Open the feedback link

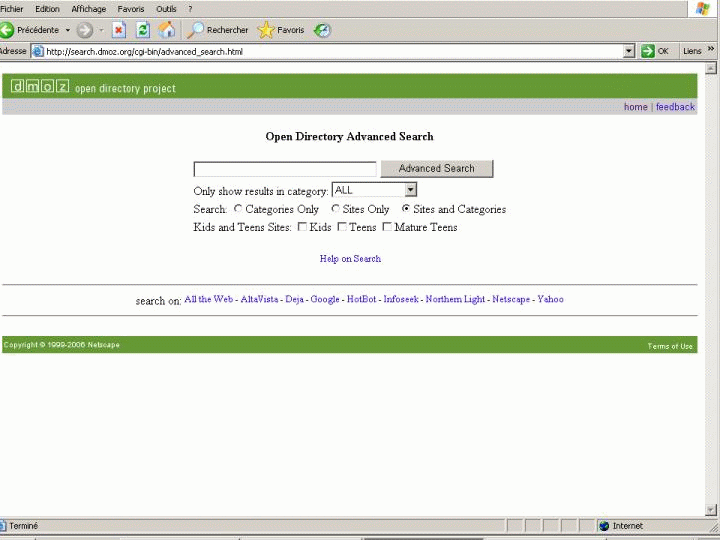coord(675,107)
